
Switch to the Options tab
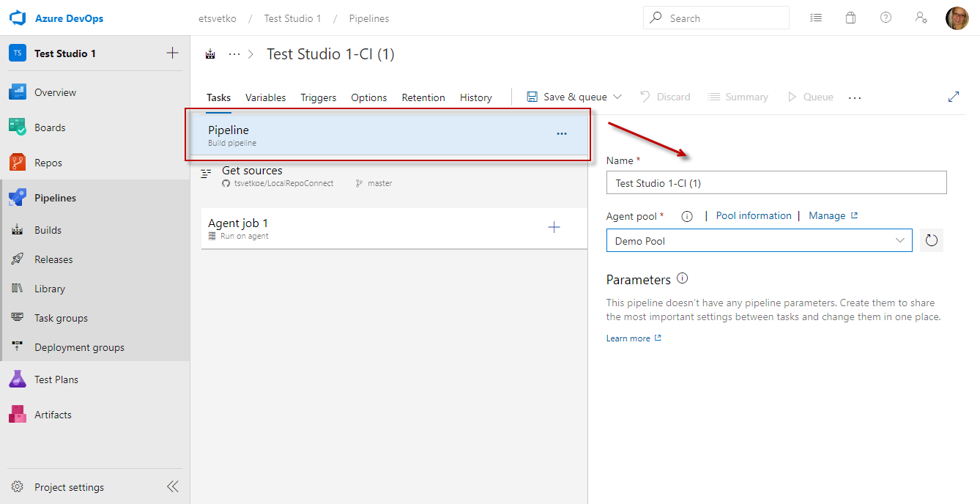point(369,97)
